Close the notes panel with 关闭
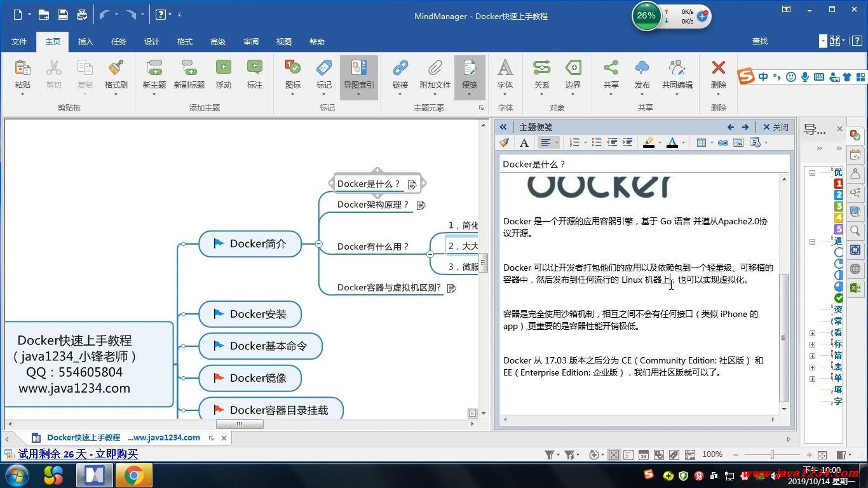The image size is (868, 488). click(x=776, y=127)
